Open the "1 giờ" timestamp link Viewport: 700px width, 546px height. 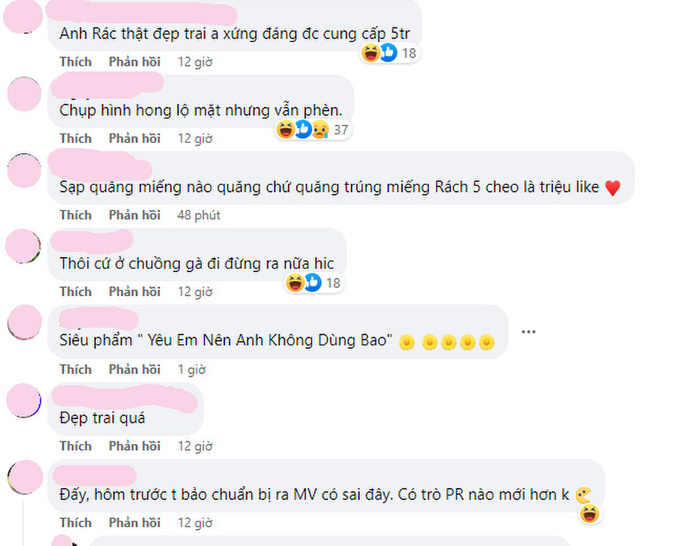[x=192, y=369]
